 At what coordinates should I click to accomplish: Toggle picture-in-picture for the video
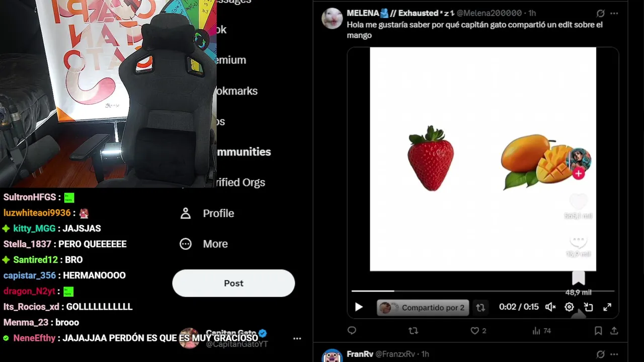pos(588,307)
